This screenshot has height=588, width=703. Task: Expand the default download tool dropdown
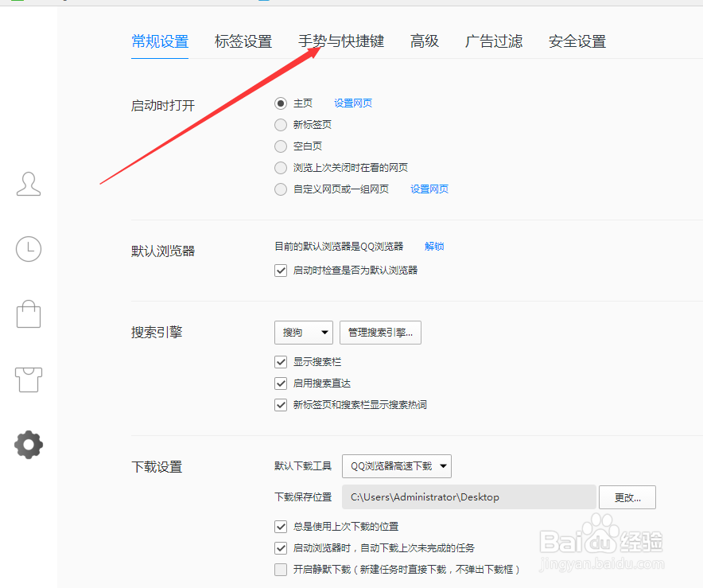(396, 466)
